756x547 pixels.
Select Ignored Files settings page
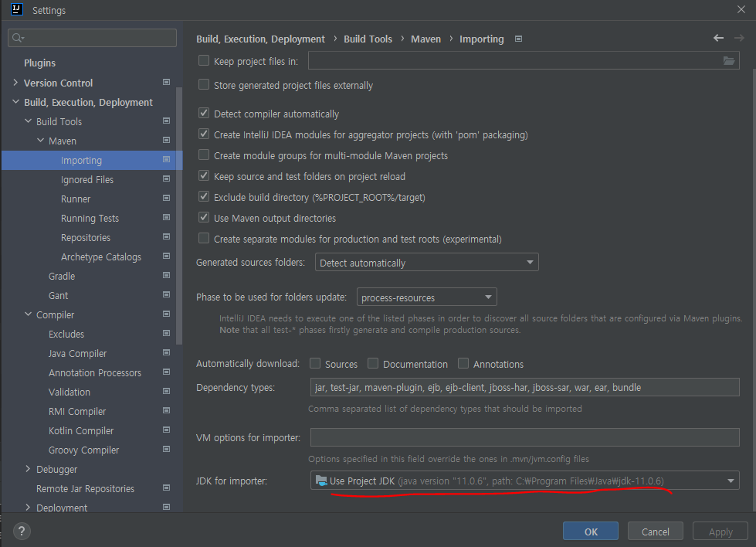(x=87, y=179)
